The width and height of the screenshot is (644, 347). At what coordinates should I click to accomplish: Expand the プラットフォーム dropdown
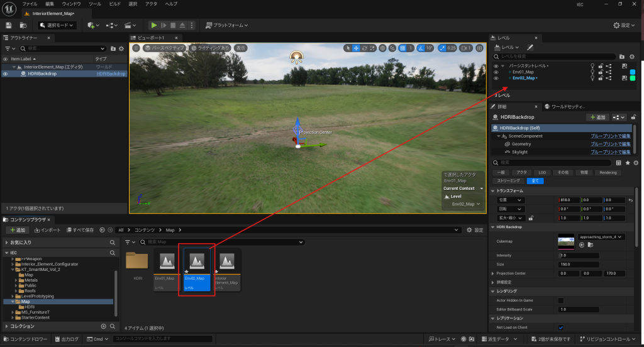coord(226,25)
